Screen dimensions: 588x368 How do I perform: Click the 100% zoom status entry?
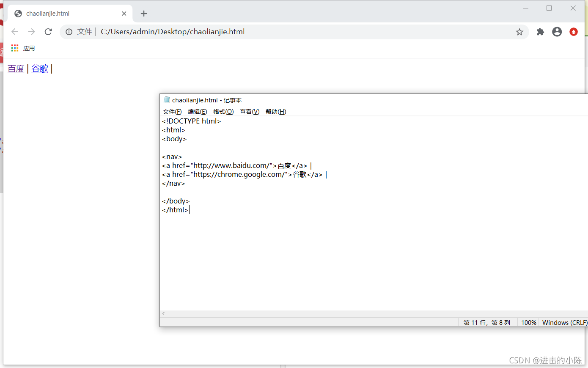pos(529,322)
